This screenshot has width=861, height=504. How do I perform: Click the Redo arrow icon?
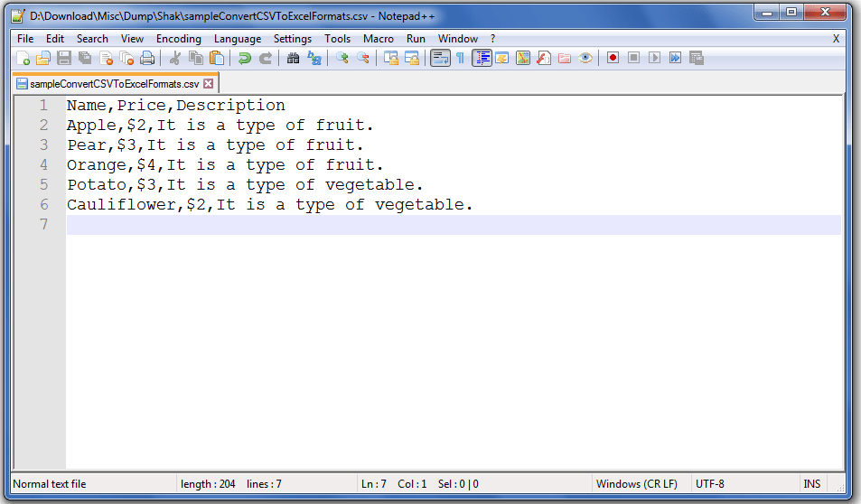[x=266, y=58]
